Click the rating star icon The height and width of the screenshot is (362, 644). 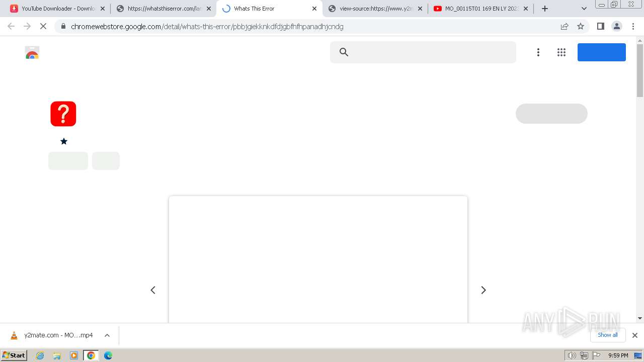[x=64, y=141]
